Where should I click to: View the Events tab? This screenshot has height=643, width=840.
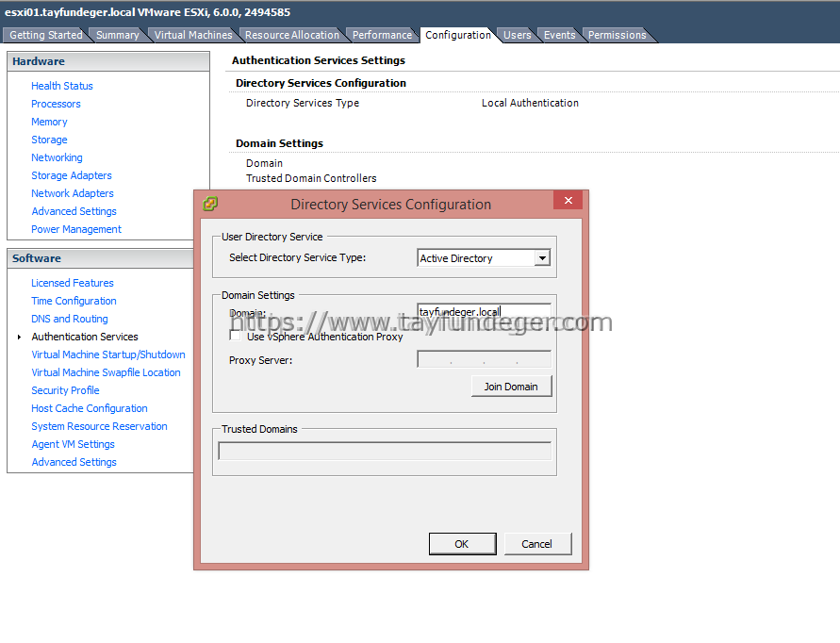pyautogui.click(x=559, y=35)
